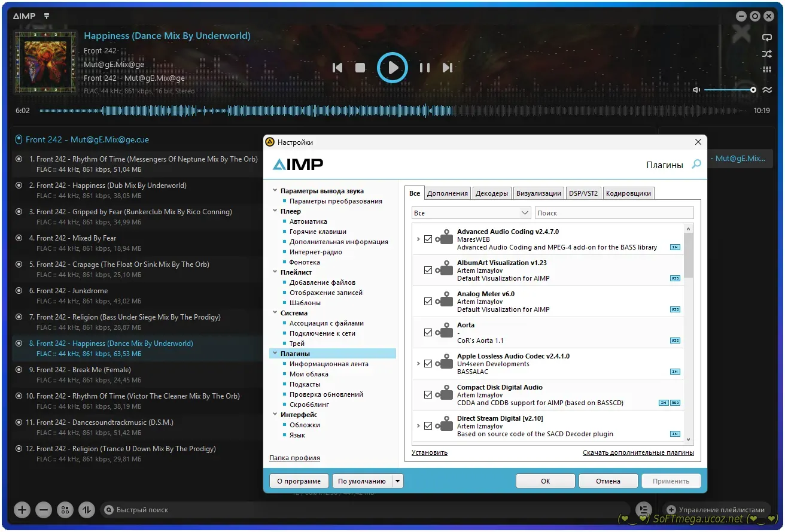Switch to the "Визуализации" tab
Image resolution: width=785 pixels, height=532 pixels.
pyautogui.click(x=538, y=193)
